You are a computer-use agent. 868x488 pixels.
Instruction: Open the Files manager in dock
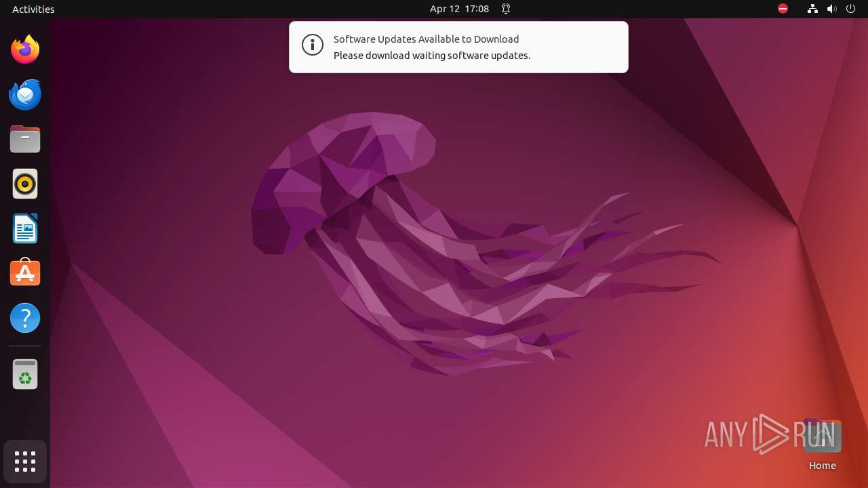pyautogui.click(x=25, y=139)
